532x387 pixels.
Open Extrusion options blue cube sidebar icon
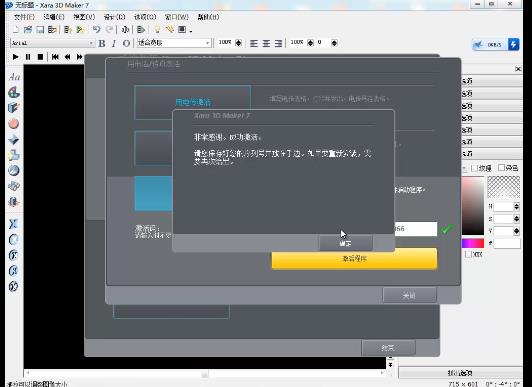(13, 108)
